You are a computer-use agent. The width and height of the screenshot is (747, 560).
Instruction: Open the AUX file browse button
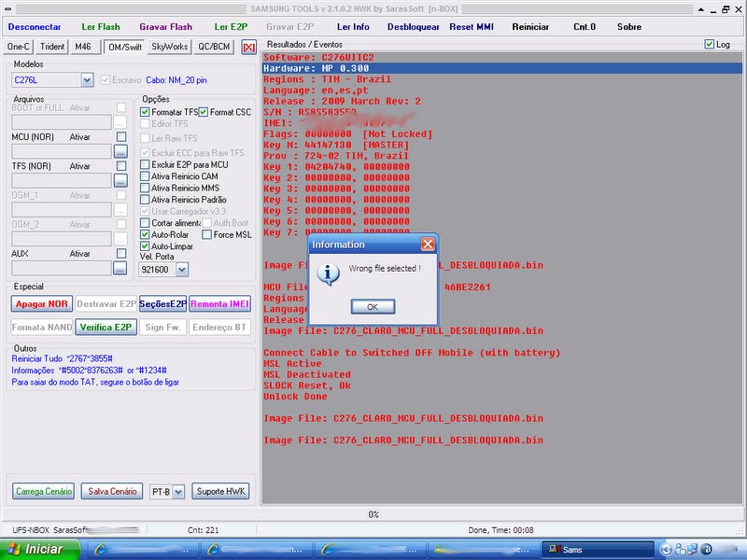pos(120,268)
